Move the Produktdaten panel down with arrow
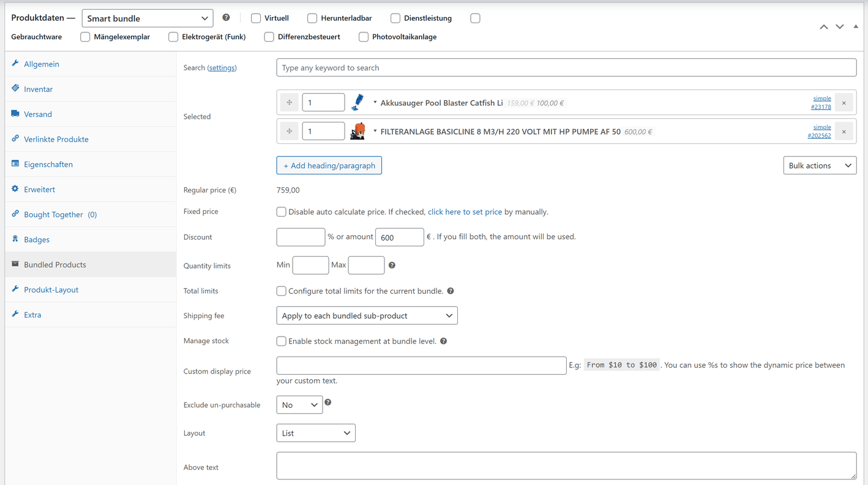 pyautogui.click(x=840, y=27)
